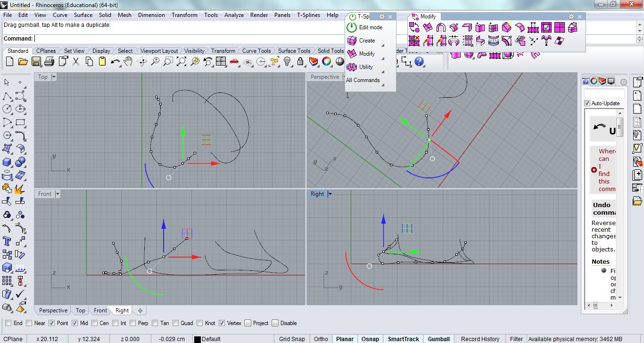Select the Circle tool in sidebar

pyautogui.click(x=7, y=109)
